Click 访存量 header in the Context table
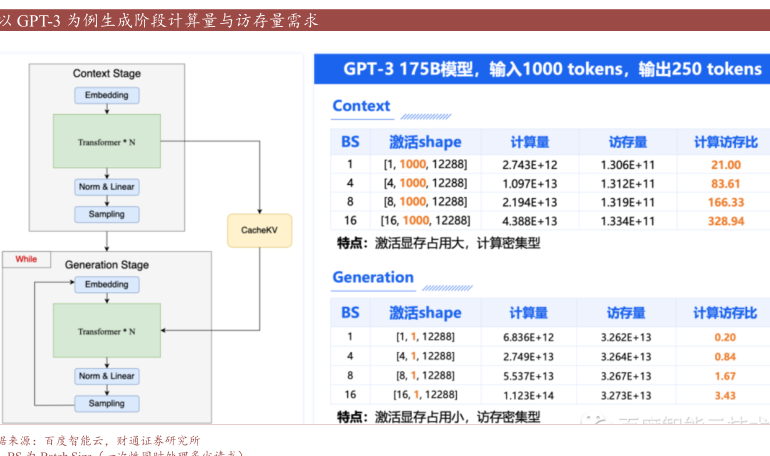770x456 pixels. [x=628, y=142]
